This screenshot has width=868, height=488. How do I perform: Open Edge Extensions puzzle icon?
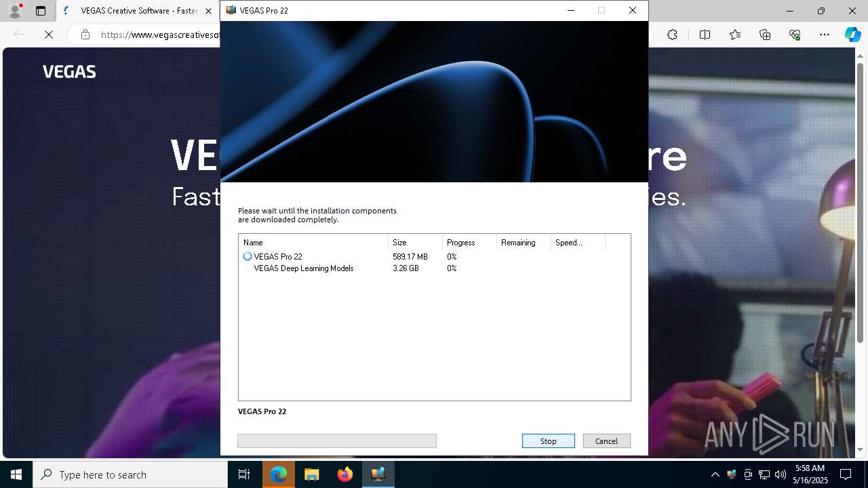pos(672,35)
